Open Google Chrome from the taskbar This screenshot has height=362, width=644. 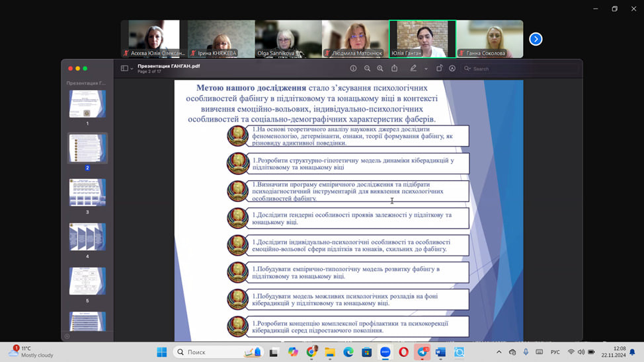311,352
